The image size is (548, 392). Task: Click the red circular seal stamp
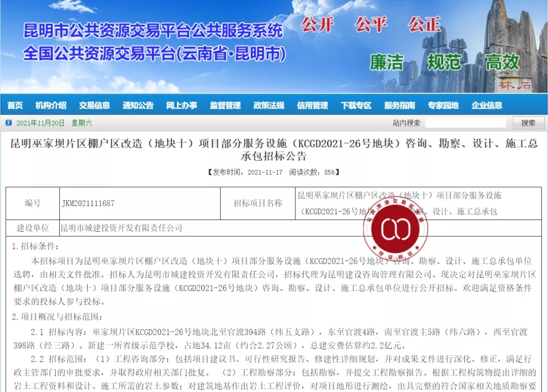click(395, 230)
